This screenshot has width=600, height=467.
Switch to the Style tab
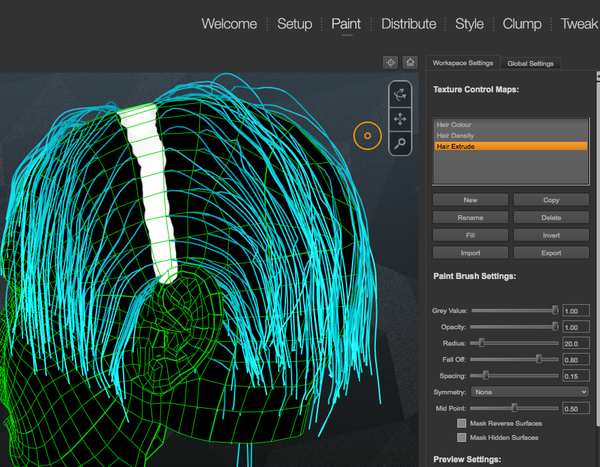click(469, 24)
